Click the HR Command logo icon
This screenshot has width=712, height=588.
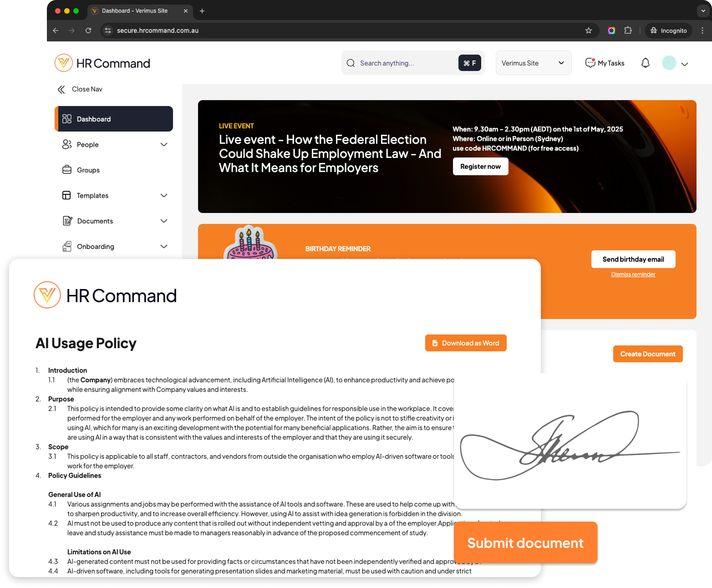point(64,63)
